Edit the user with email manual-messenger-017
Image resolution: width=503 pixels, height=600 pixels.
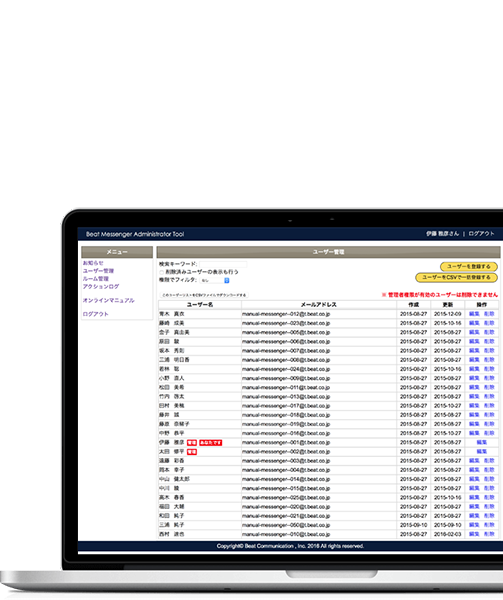click(x=474, y=406)
